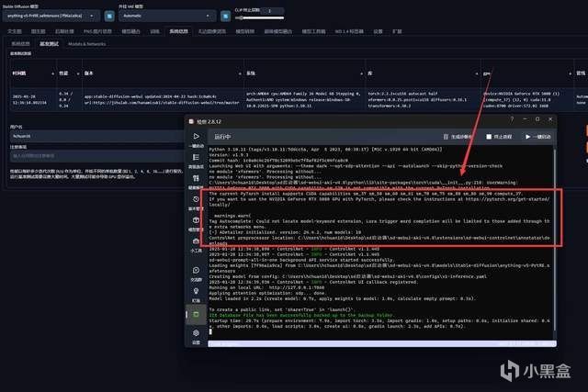Click the lightbulb icon in launcher sidebar
The height and width of the screenshot is (392, 588).
tap(196, 291)
